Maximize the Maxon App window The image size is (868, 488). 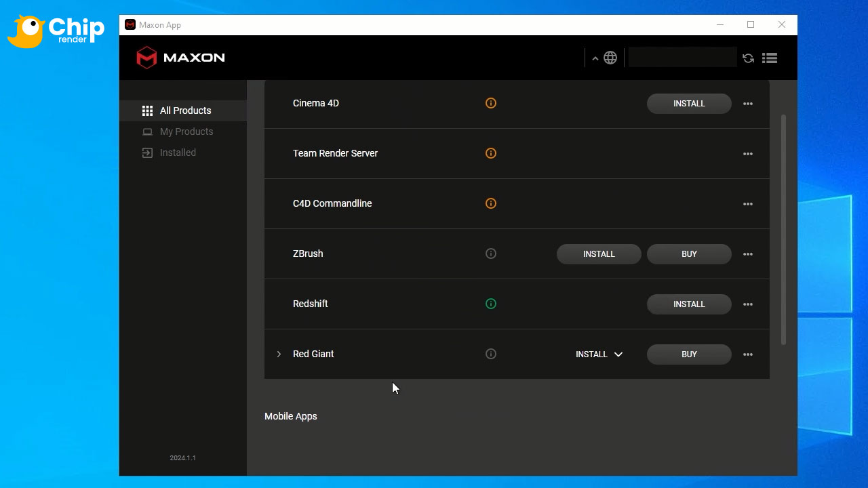tap(751, 24)
